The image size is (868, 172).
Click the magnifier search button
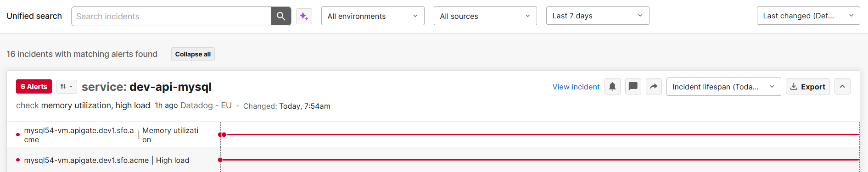point(281,16)
